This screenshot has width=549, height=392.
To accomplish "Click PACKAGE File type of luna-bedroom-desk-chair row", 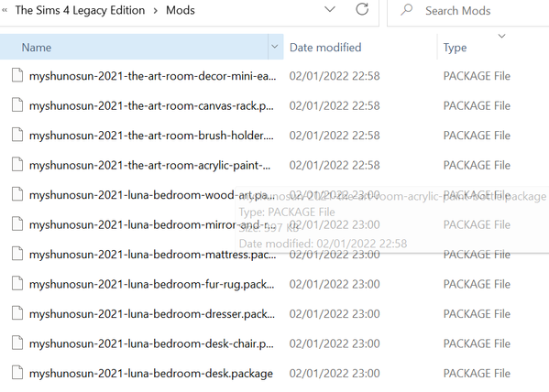I will (x=477, y=343).
